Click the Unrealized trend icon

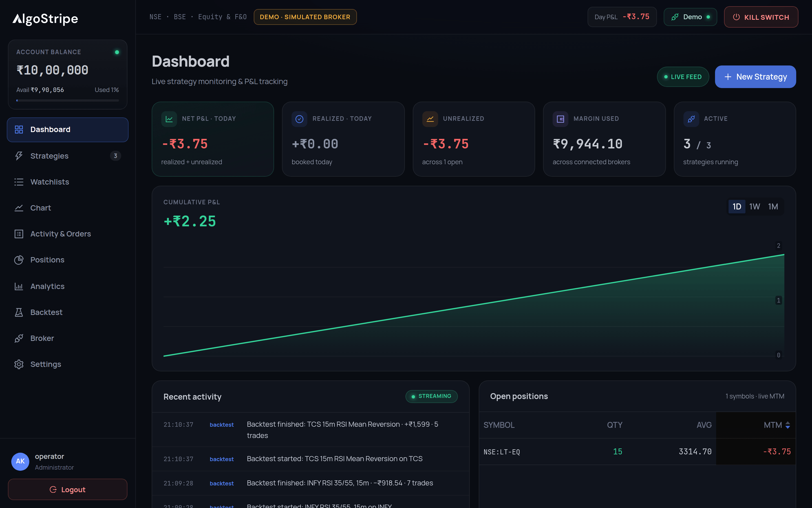coord(430,119)
